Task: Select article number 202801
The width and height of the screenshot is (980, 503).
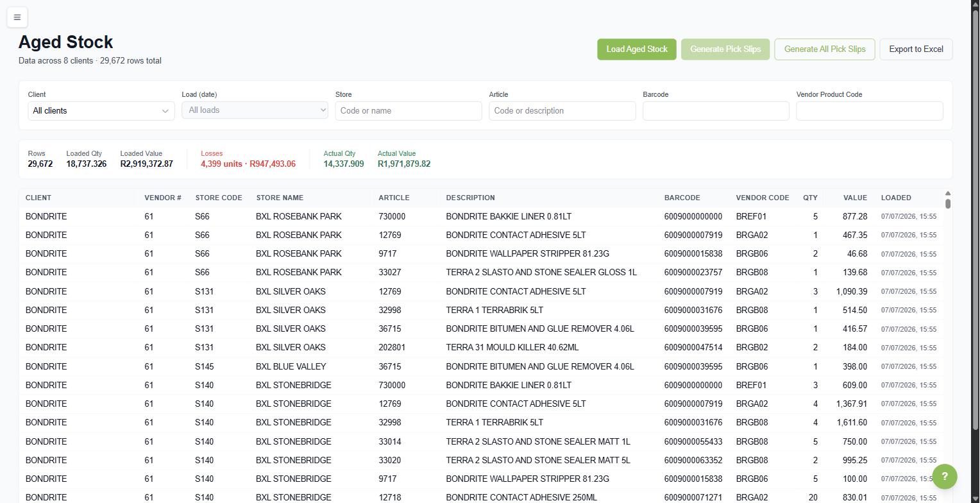Action: [x=392, y=348]
